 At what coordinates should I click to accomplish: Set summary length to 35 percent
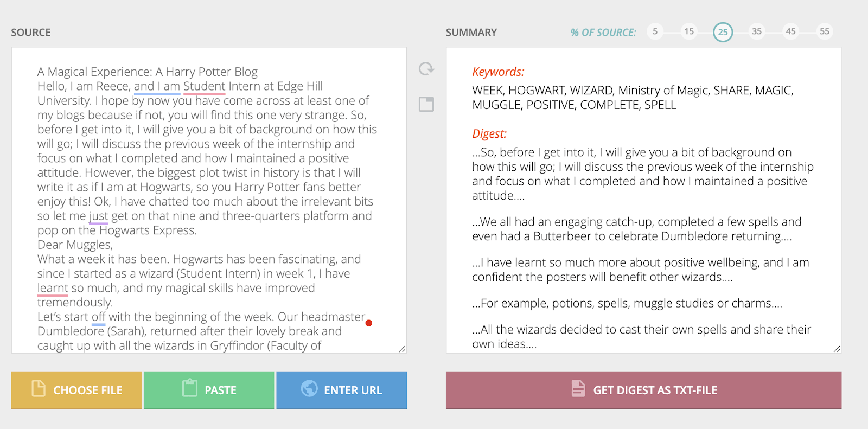[x=757, y=31]
